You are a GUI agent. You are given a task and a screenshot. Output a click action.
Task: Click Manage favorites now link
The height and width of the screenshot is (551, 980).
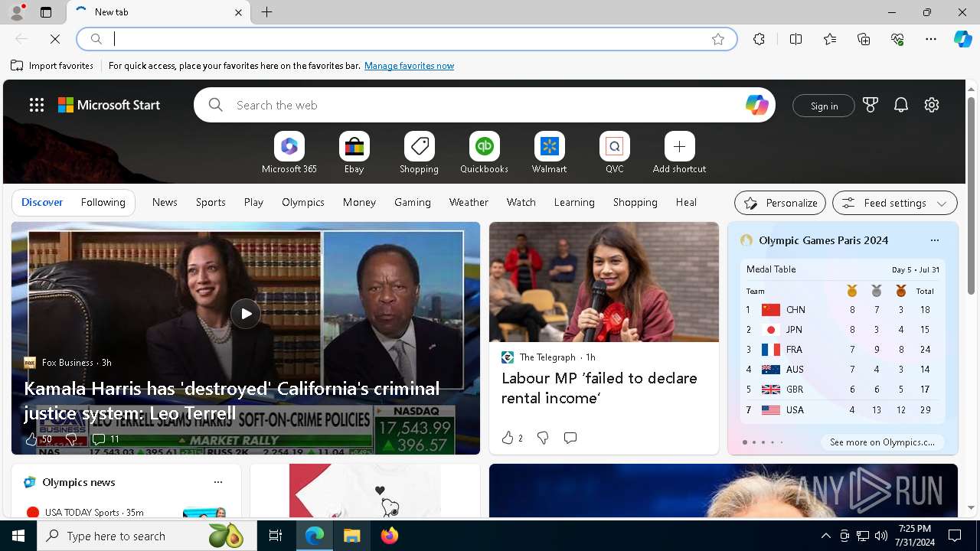click(409, 66)
